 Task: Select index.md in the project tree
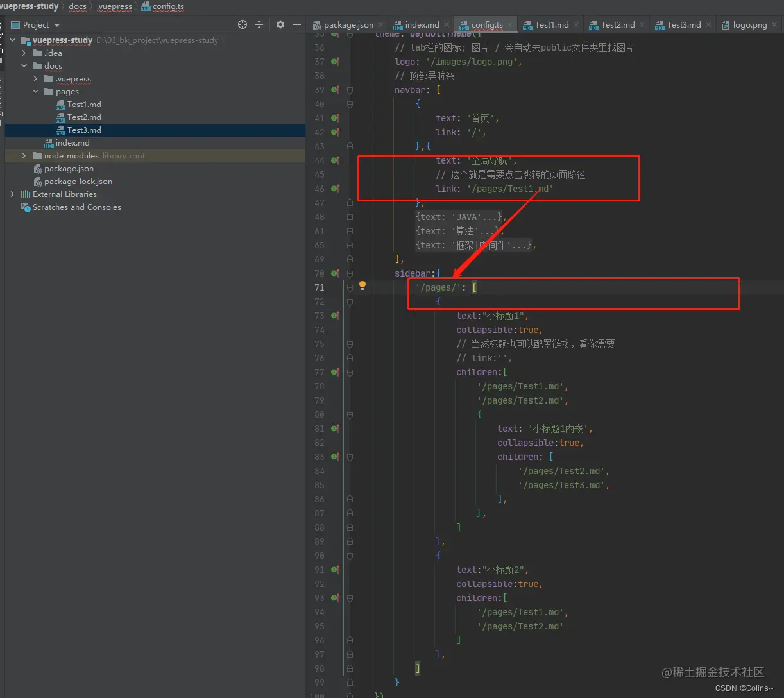pos(72,142)
